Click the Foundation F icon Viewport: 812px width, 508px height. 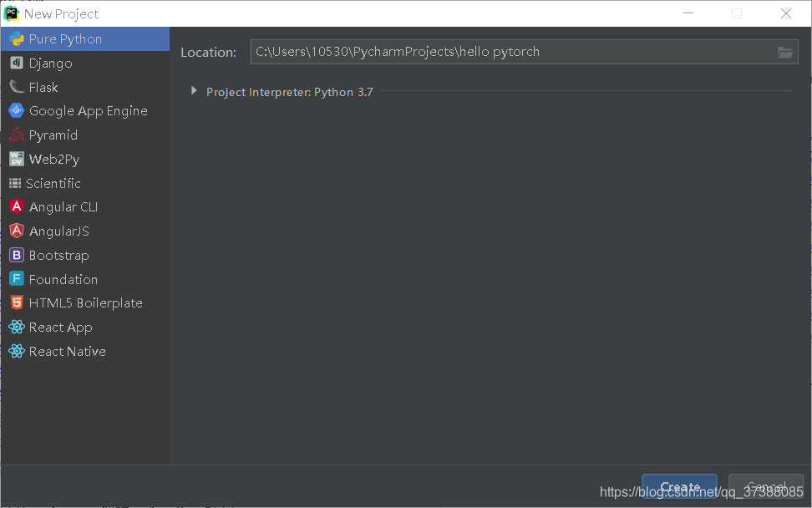17,278
